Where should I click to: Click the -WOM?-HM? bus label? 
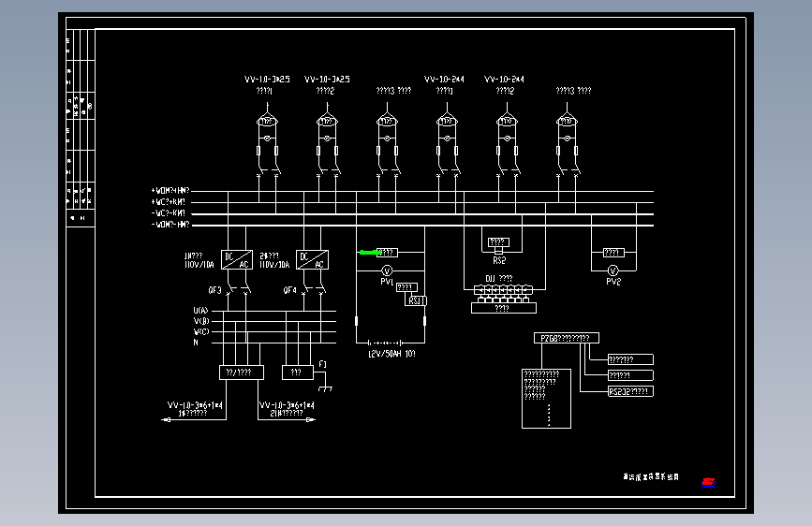[170, 225]
